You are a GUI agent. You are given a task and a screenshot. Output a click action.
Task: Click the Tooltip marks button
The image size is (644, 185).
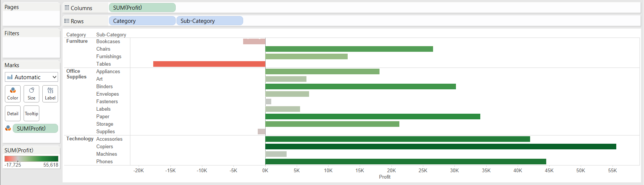[x=31, y=113]
